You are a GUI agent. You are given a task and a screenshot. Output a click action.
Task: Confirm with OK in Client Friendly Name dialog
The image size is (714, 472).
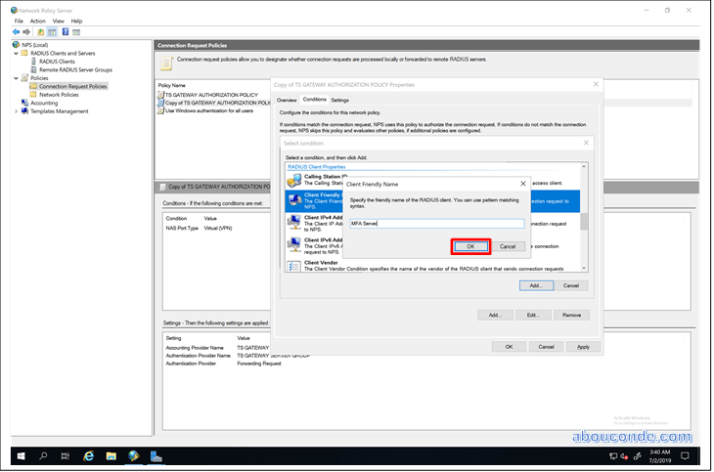click(x=470, y=246)
